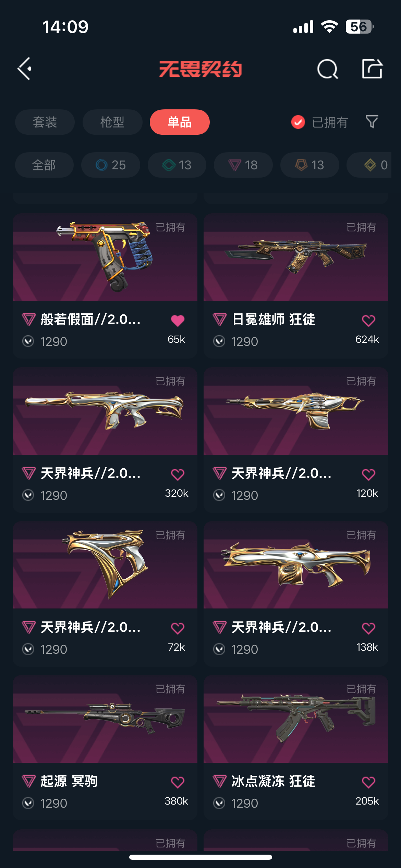The height and width of the screenshot is (868, 401).
Task: Favorite the 冰点凝冻 狂徒 heart icon
Action: pos(368,782)
